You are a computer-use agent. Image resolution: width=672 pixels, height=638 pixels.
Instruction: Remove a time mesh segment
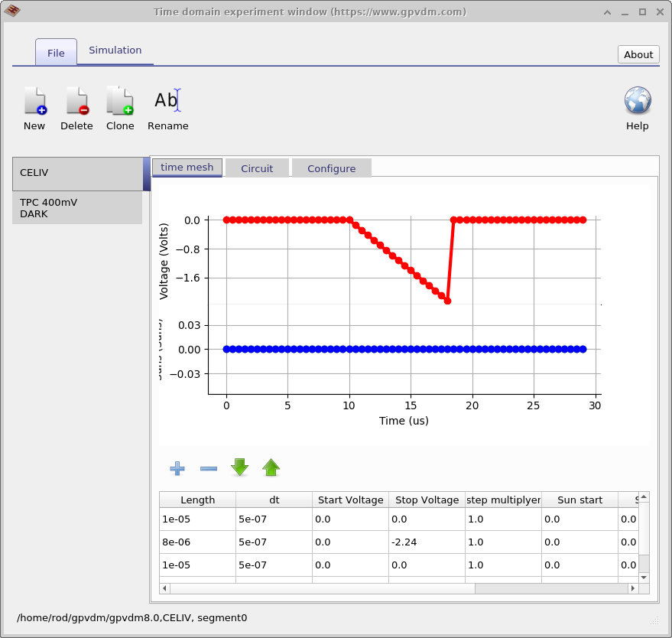208,467
